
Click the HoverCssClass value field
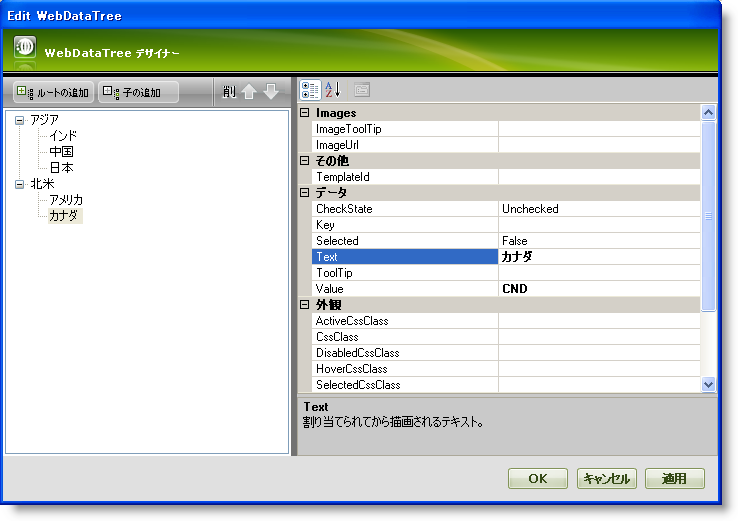pos(599,369)
